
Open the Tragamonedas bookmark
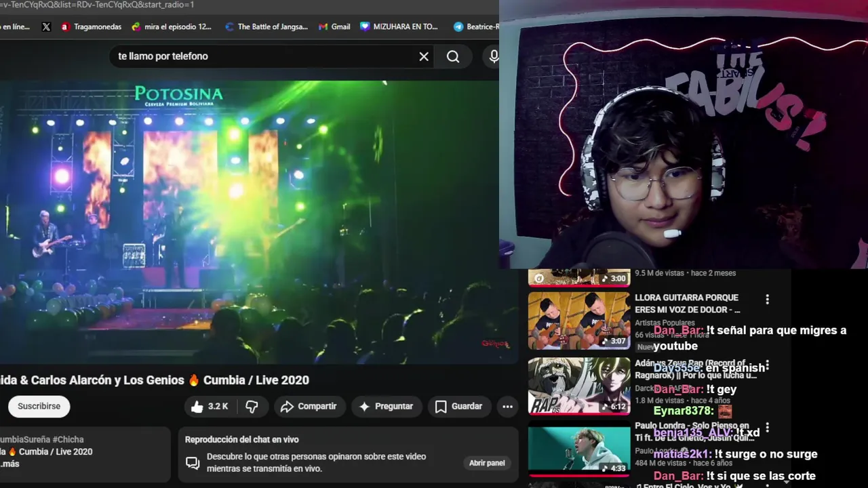point(92,27)
